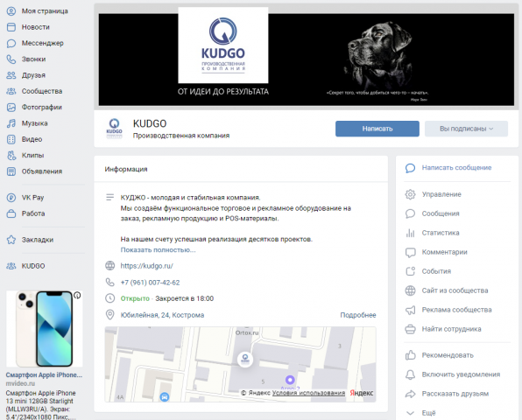Click the address Юбилейная, 24, Кострома
Image resolution: width=522 pixels, height=420 pixels.
(162, 315)
